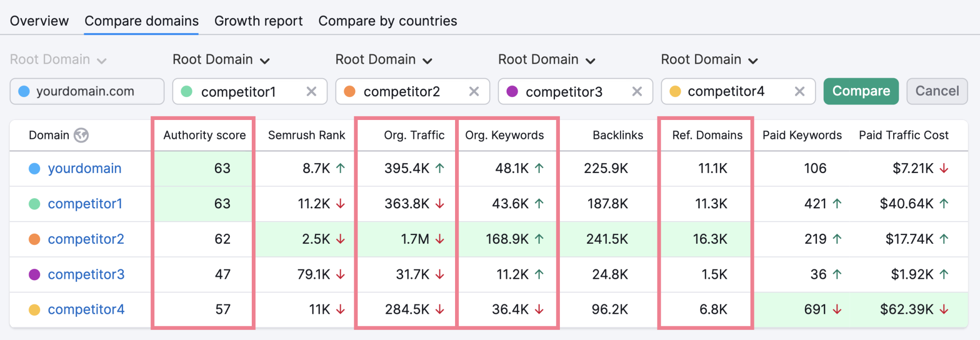The width and height of the screenshot is (980, 340).
Task: Clear competitor4 field with X icon
Action: click(800, 91)
